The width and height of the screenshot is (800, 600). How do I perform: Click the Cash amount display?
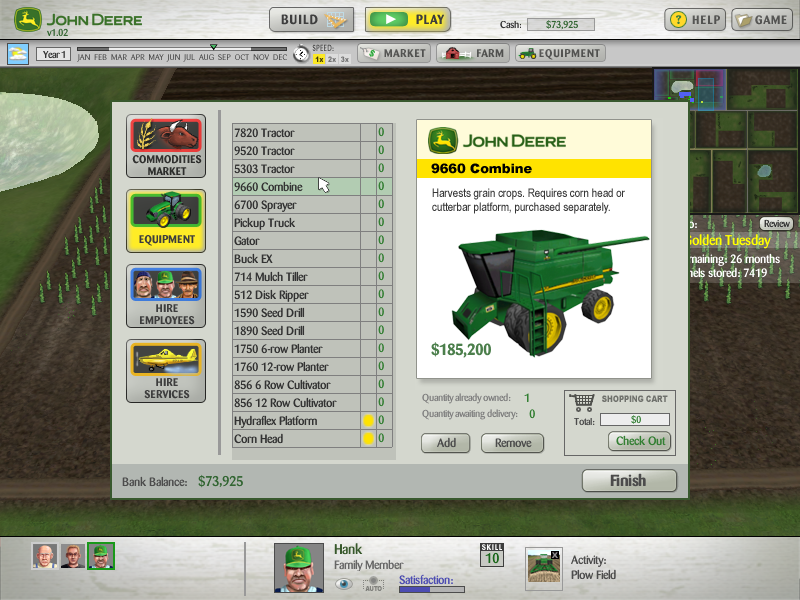561,24
